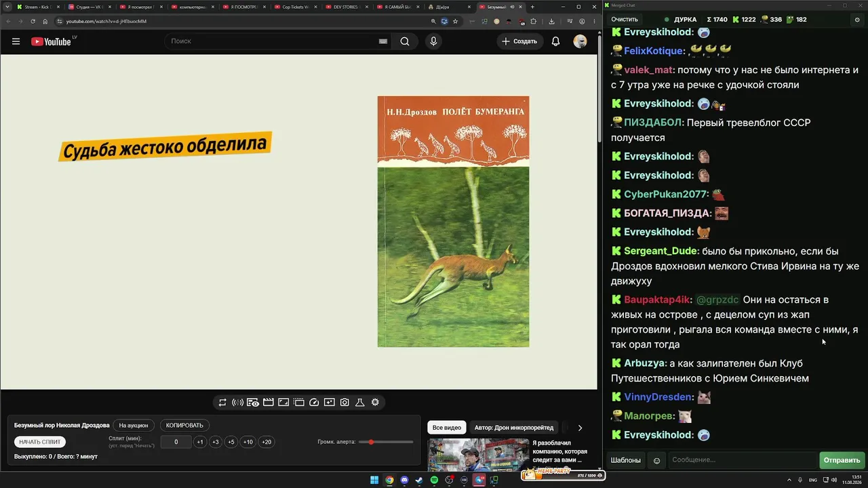This screenshot has height=488, width=868.
Task: Click Очистить in Merged Chat
Action: pyautogui.click(x=625, y=20)
